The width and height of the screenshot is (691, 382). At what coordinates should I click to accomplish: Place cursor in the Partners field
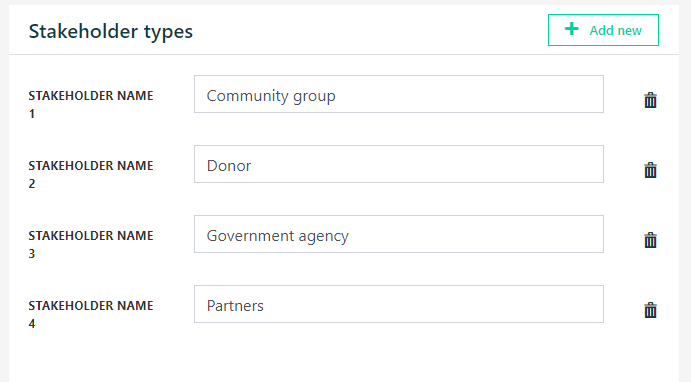[x=399, y=304]
